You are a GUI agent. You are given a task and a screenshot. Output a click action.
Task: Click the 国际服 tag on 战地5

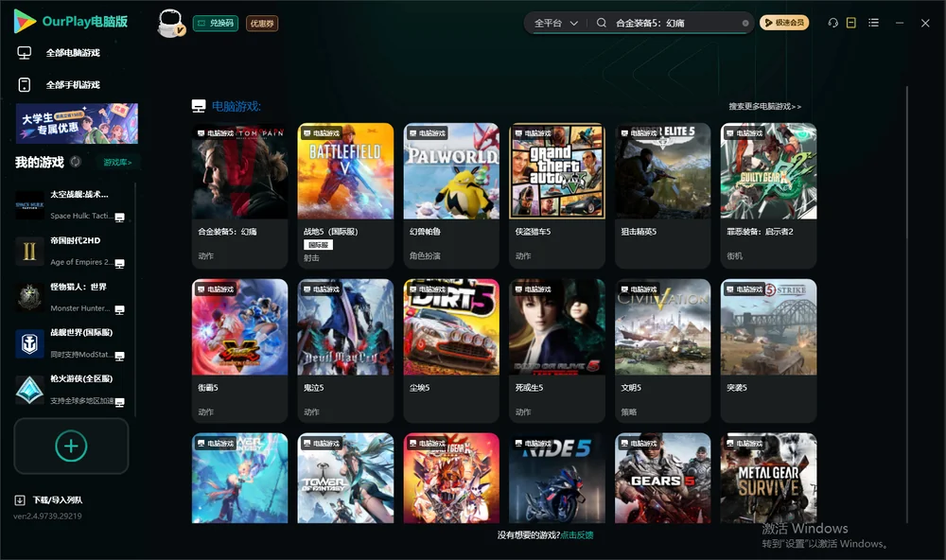tap(318, 245)
